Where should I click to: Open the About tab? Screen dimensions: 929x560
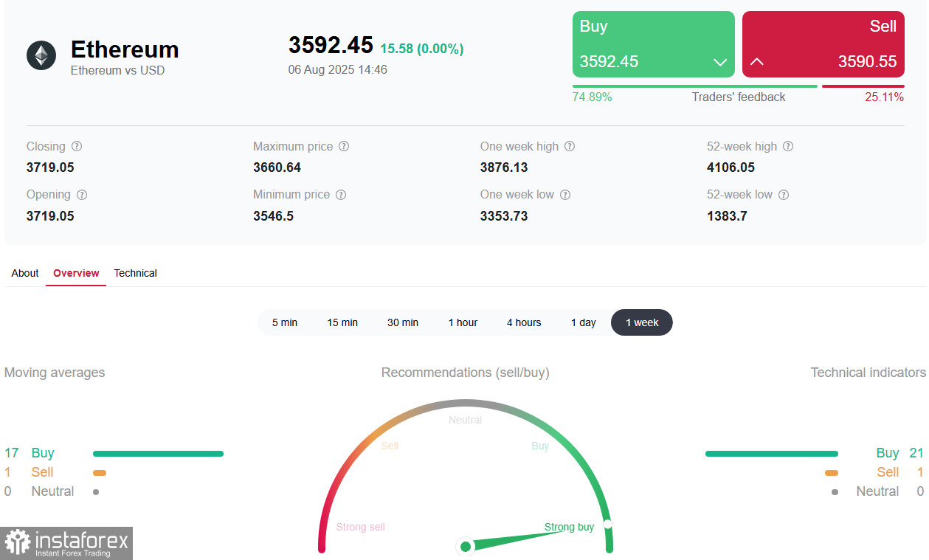(25, 273)
